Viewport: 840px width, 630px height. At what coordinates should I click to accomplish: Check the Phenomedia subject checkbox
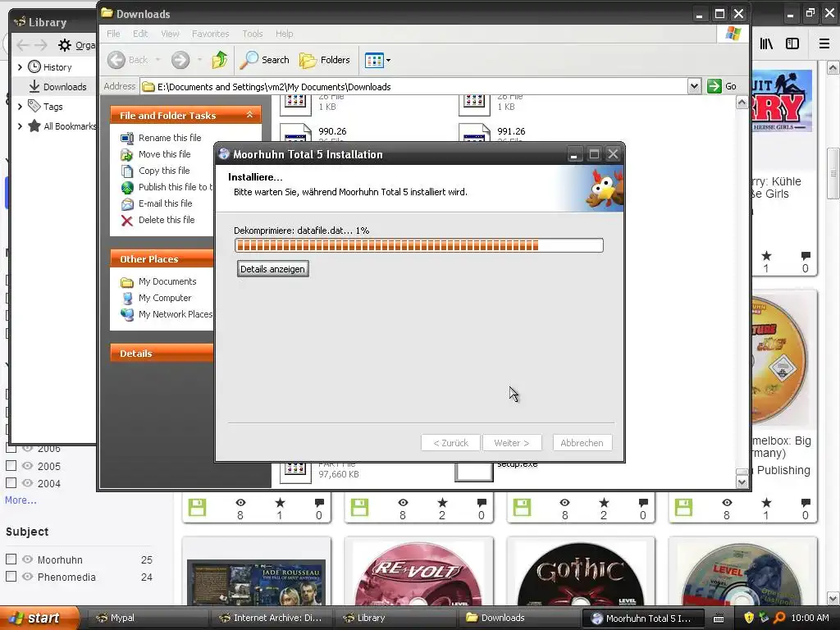click(11, 577)
